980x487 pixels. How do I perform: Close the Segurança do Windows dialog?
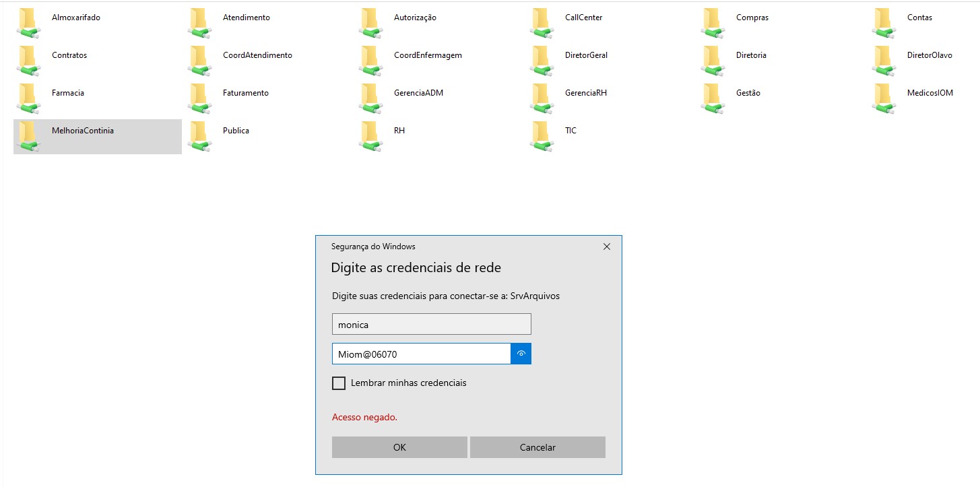[x=606, y=247]
